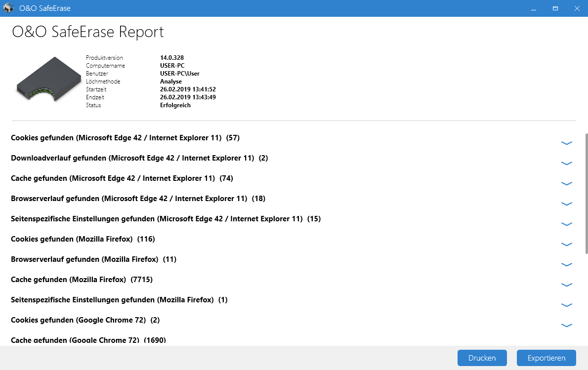This screenshot has height=370, width=588.
Task: Click the "Startzeit" label
Action: tap(96, 89)
